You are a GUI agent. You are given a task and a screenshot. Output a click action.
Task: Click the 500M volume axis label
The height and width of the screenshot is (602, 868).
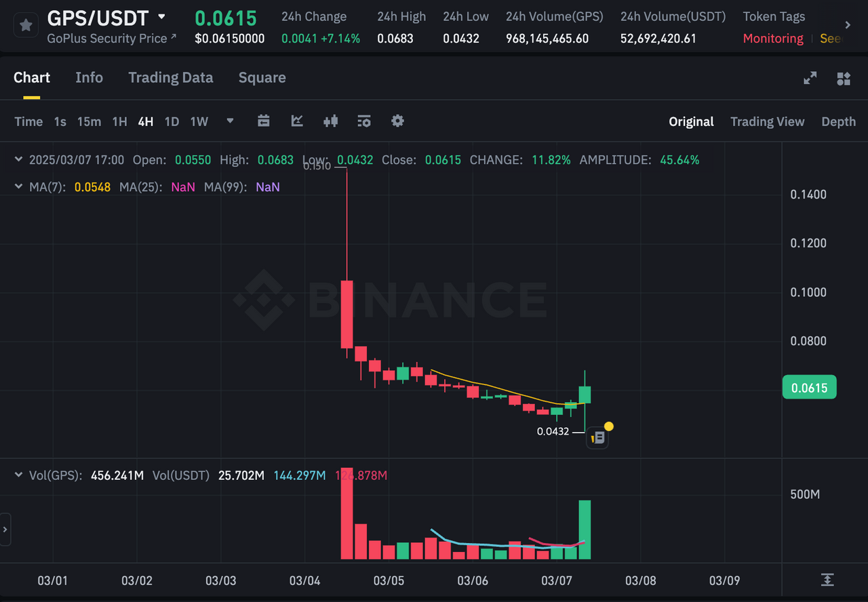coord(805,494)
